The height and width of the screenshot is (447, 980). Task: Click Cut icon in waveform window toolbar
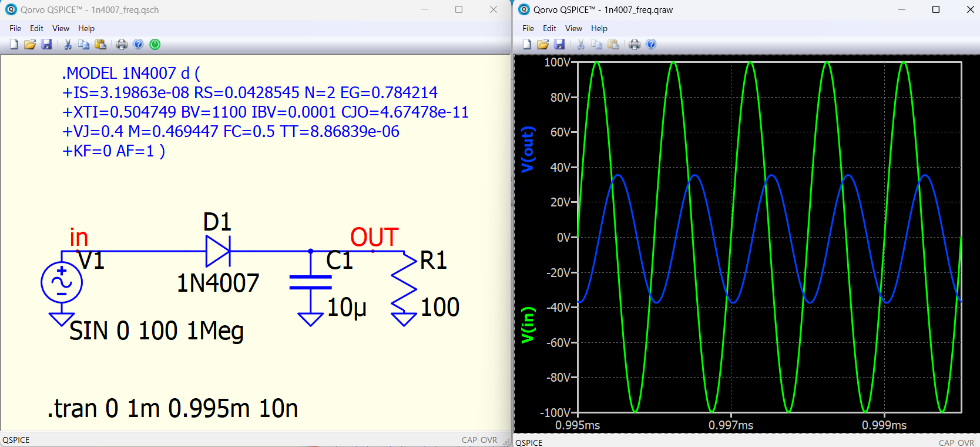580,44
